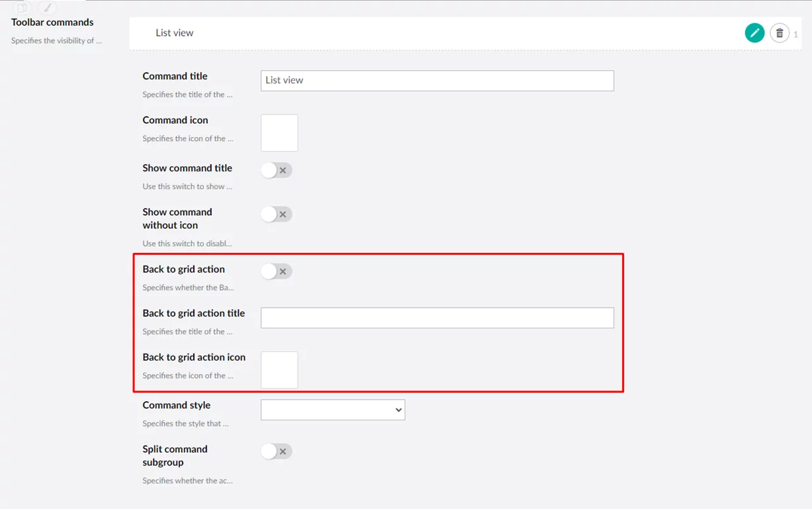
Task: Enable the Show command title switch
Action: 276,170
